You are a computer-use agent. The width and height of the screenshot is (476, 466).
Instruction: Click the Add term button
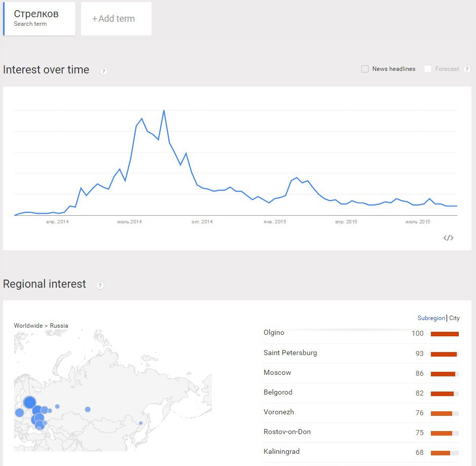[x=116, y=19]
